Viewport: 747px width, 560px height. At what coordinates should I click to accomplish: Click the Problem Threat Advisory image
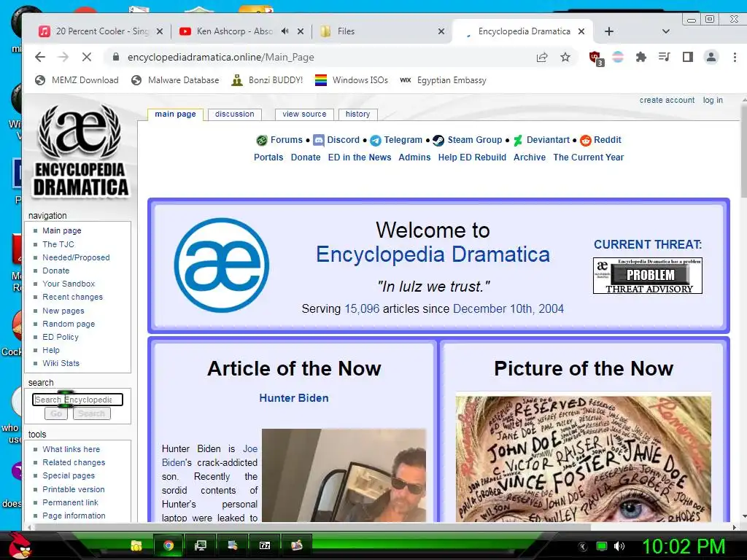(x=648, y=276)
